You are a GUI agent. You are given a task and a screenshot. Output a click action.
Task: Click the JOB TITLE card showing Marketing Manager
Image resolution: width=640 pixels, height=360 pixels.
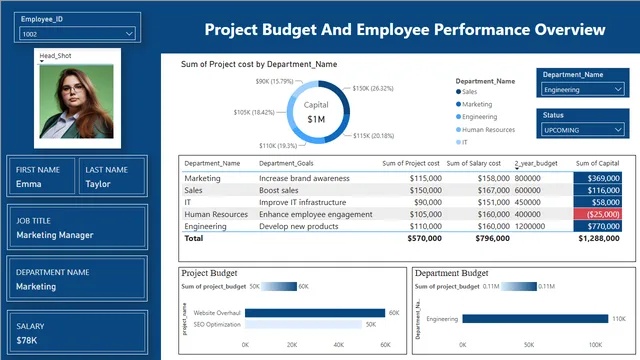click(x=77, y=227)
